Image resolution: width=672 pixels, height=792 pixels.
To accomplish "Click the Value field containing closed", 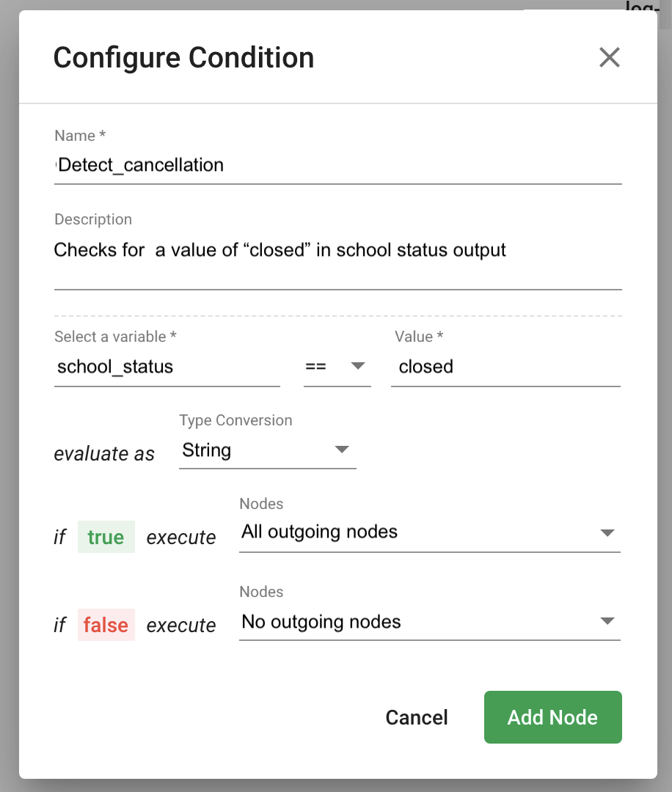I will 506,367.
